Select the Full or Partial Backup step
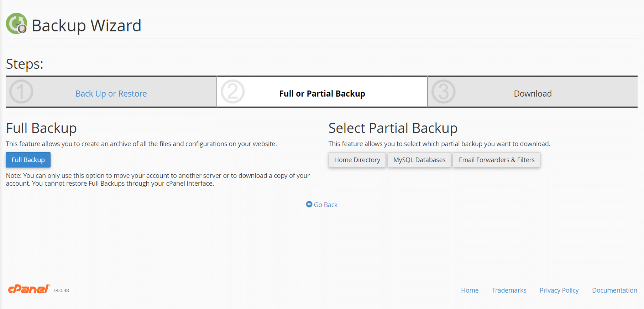 (322, 94)
